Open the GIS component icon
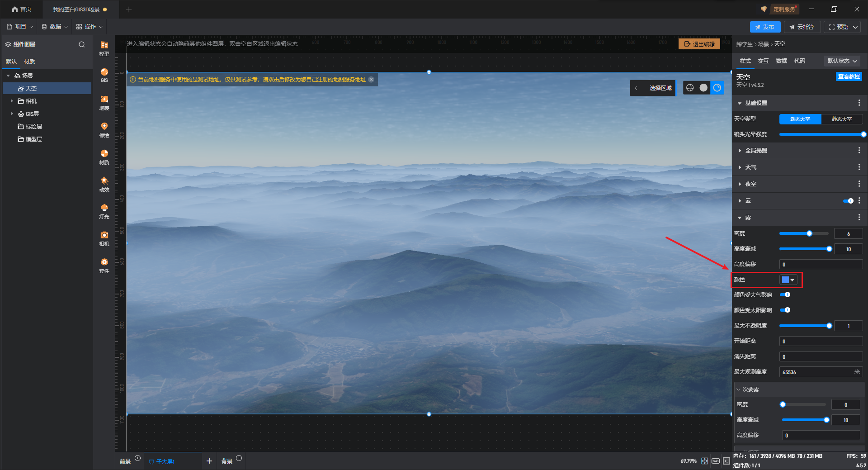868x470 pixels. tap(104, 75)
